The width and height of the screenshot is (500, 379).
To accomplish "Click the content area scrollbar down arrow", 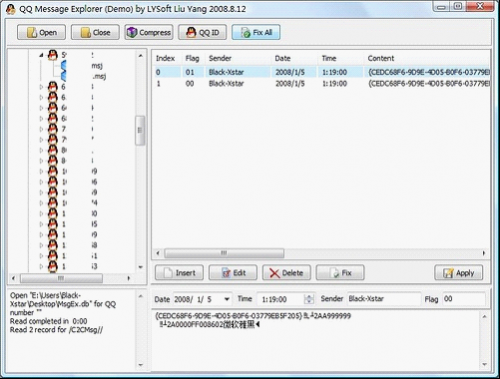I will pos(484,364).
